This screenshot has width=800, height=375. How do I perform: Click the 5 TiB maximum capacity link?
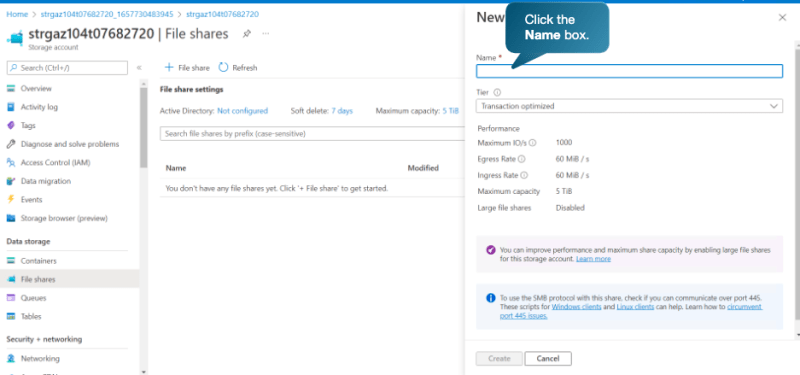451,111
